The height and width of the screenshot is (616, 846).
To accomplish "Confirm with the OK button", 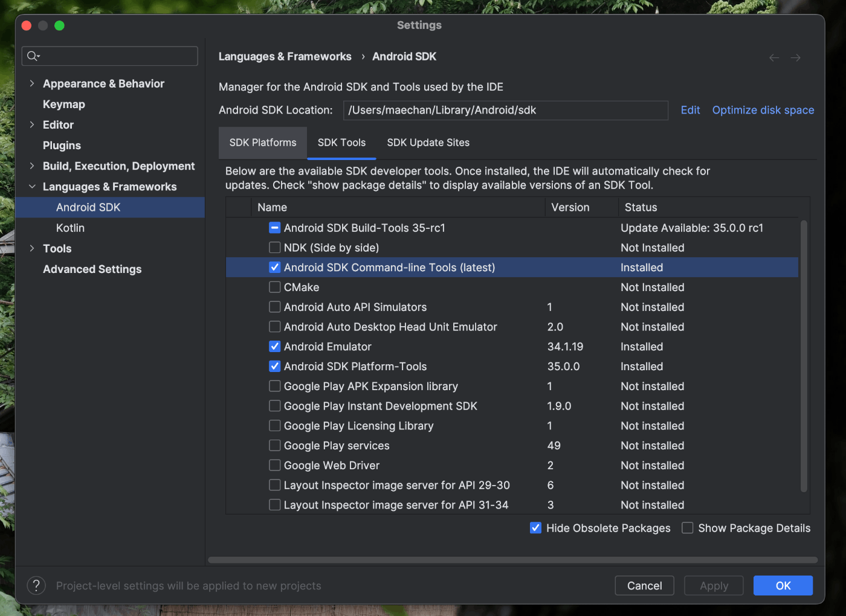I will (783, 585).
